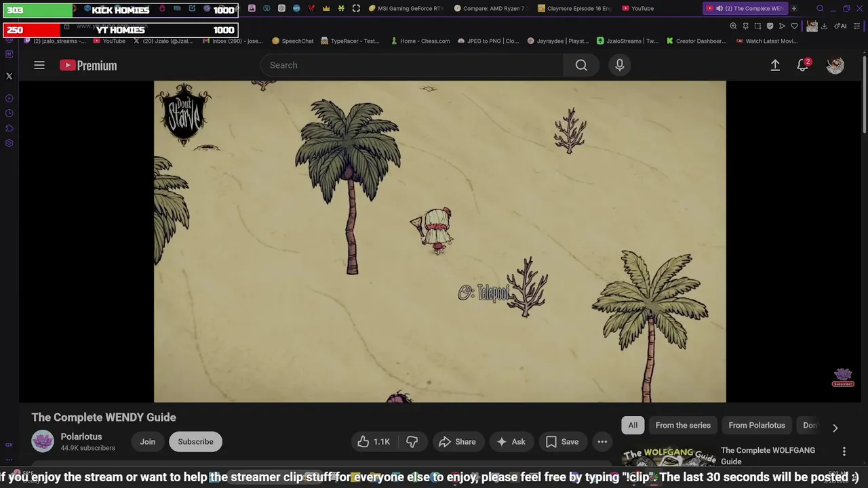This screenshot has width=868, height=488.
Task: Click the video player area
Action: (x=439, y=241)
